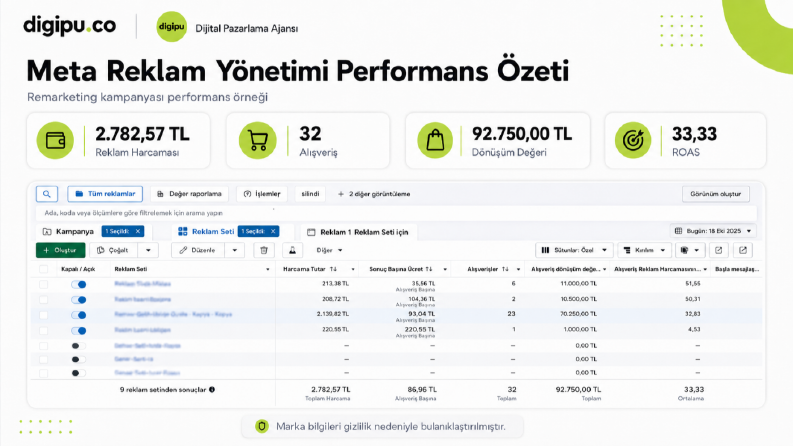Select the Tüm reklamlar view
The height and width of the screenshot is (446, 793).
[105, 194]
